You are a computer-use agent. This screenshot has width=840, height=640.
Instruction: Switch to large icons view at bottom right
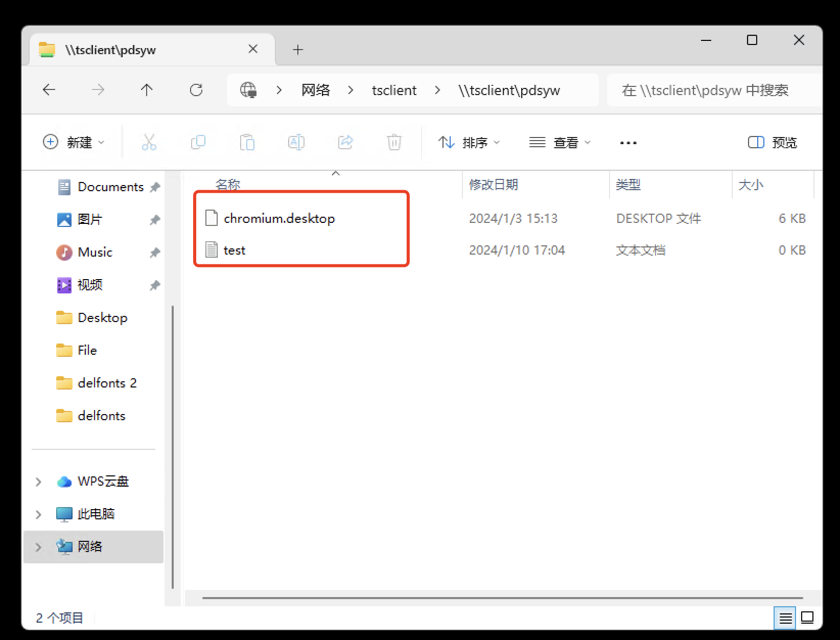click(x=806, y=618)
